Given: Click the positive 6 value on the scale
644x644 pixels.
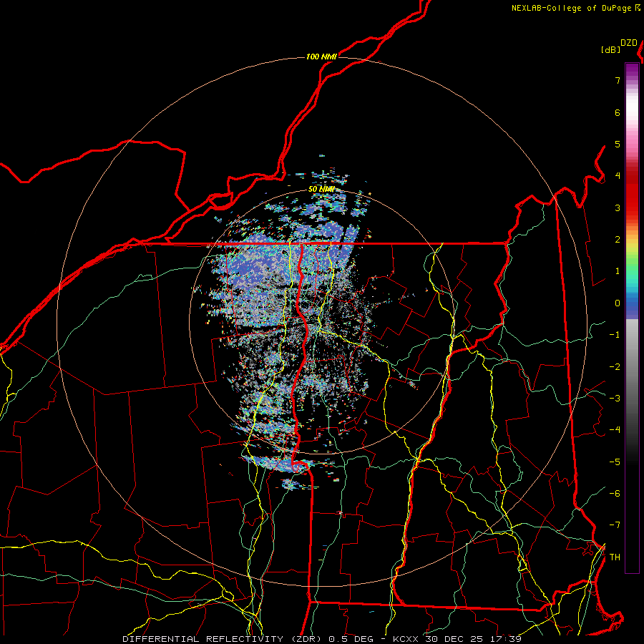Looking at the screenshot, I should pyautogui.click(x=618, y=112).
